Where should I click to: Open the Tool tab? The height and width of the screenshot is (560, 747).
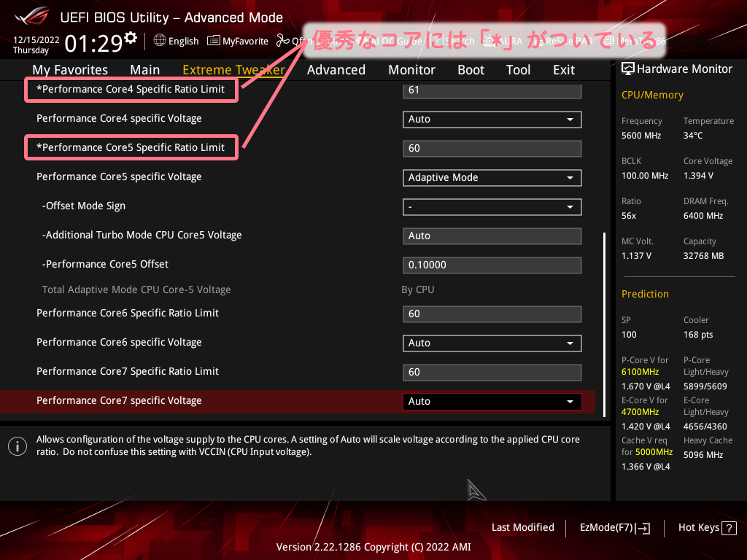click(518, 69)
